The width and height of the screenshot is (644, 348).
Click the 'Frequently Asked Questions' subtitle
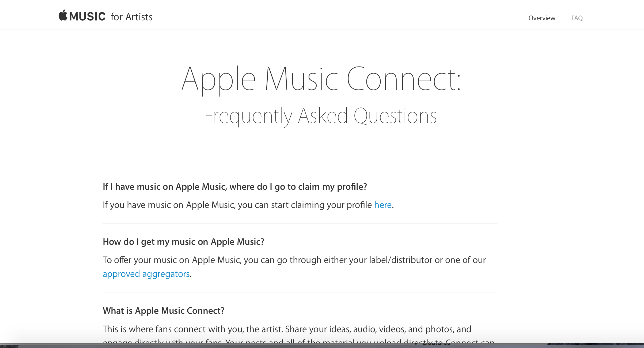[x=320, y=116]
